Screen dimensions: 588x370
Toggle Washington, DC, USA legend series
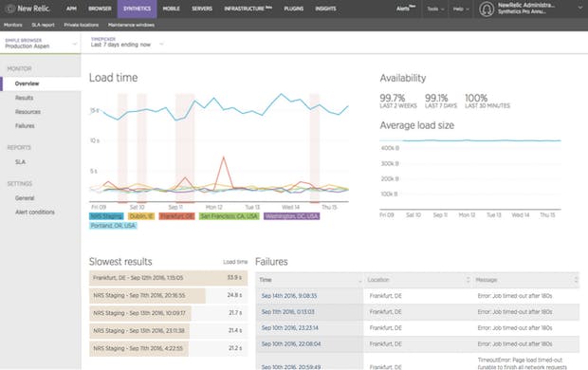tap(291, 216)
